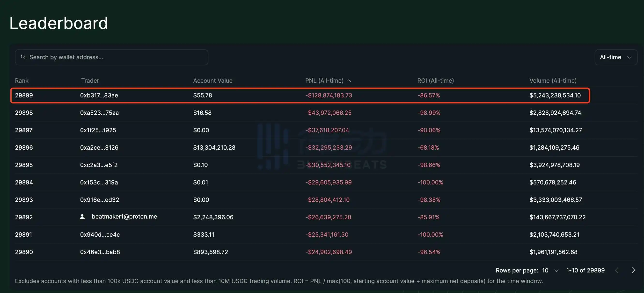The height and width of the screenshot is (293, 644).
Task: Click the previous page arrow icon
Action: [x=616, y=270]
